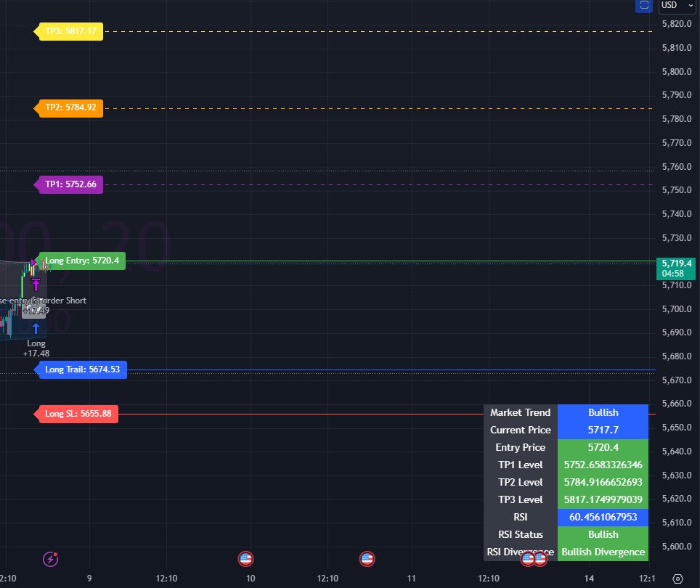The height and width of the screenshot is (588, 700).
Task: Click the magenta arrow marker above the candles
Action: click(35, 285)
